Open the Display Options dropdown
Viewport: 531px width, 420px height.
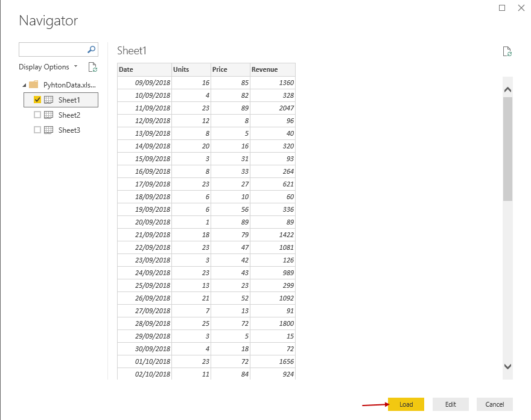pyautogui.click(x=48, y=67)
